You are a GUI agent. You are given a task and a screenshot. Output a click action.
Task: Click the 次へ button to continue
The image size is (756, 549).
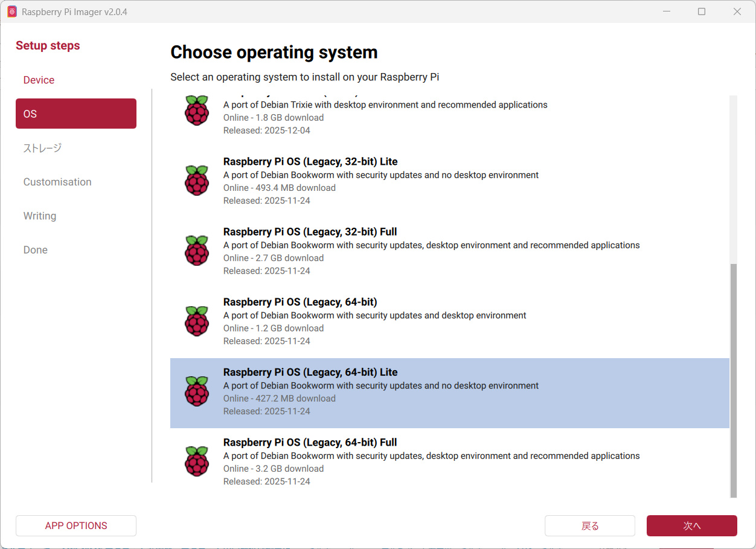click(691, 525)
